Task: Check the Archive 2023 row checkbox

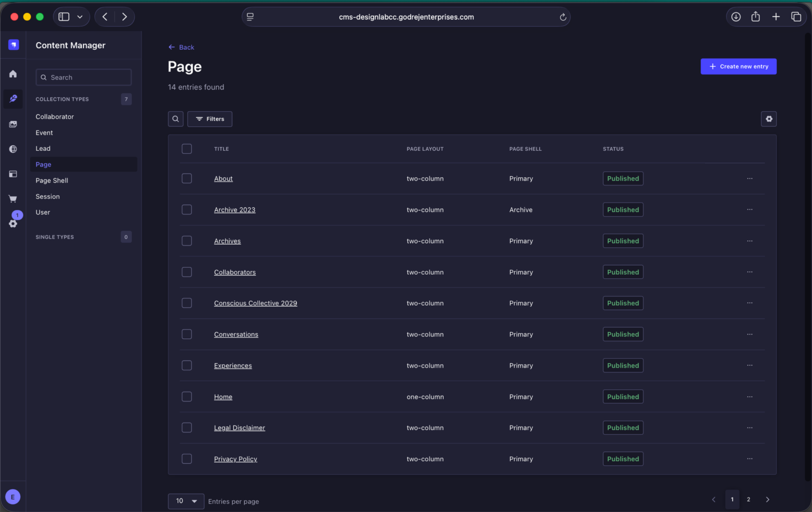Action: pos(186,209)
